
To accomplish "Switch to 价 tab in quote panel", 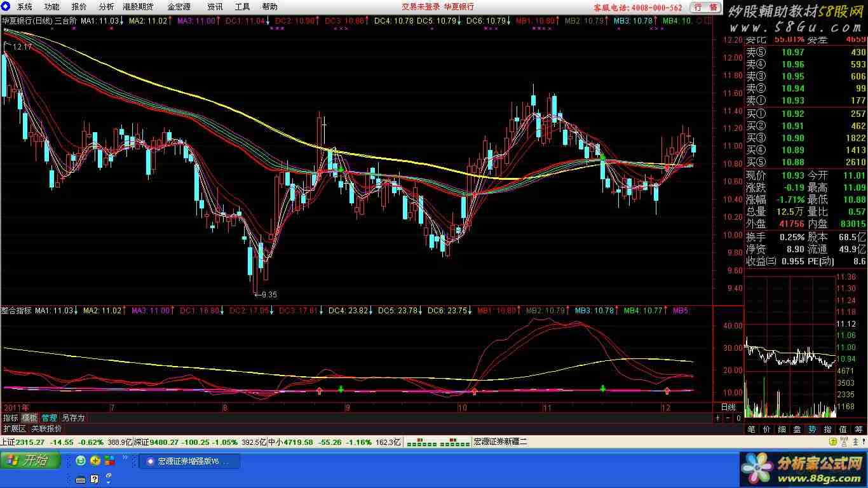I will 766,430.
